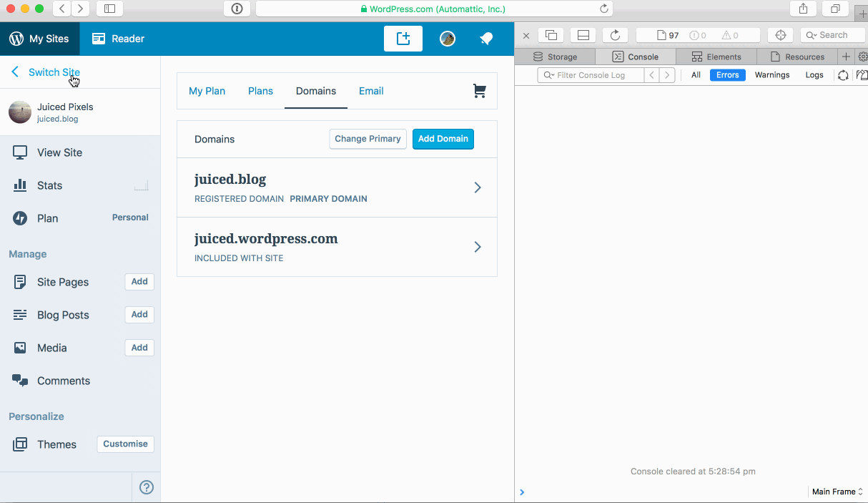Dock inspector to bottom of window
868x503 pixels.
point(583,35)
